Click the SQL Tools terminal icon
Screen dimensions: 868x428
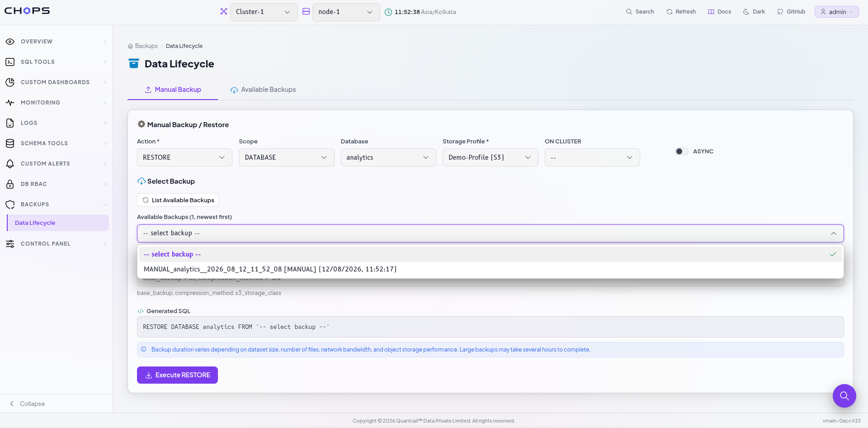click(x=10, y=62)
